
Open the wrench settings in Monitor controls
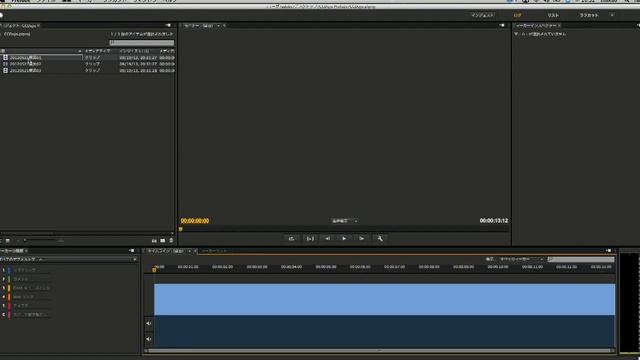point(380,238)
